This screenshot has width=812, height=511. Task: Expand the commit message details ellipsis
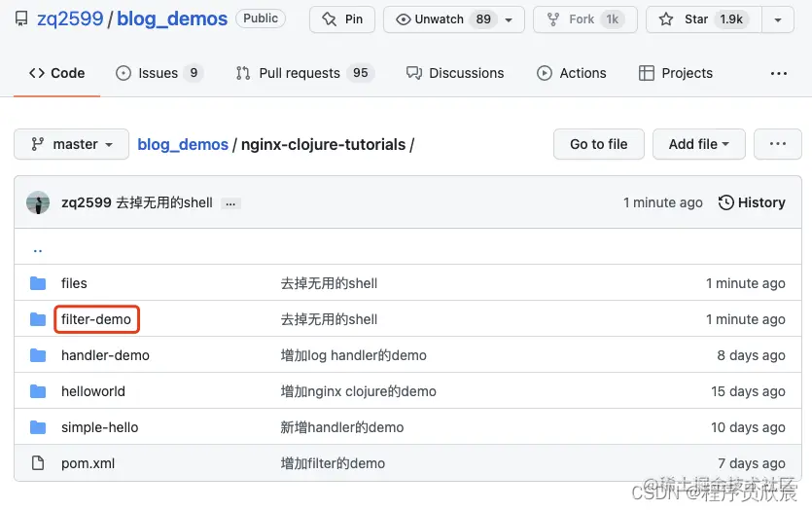(x=230, y=203)
